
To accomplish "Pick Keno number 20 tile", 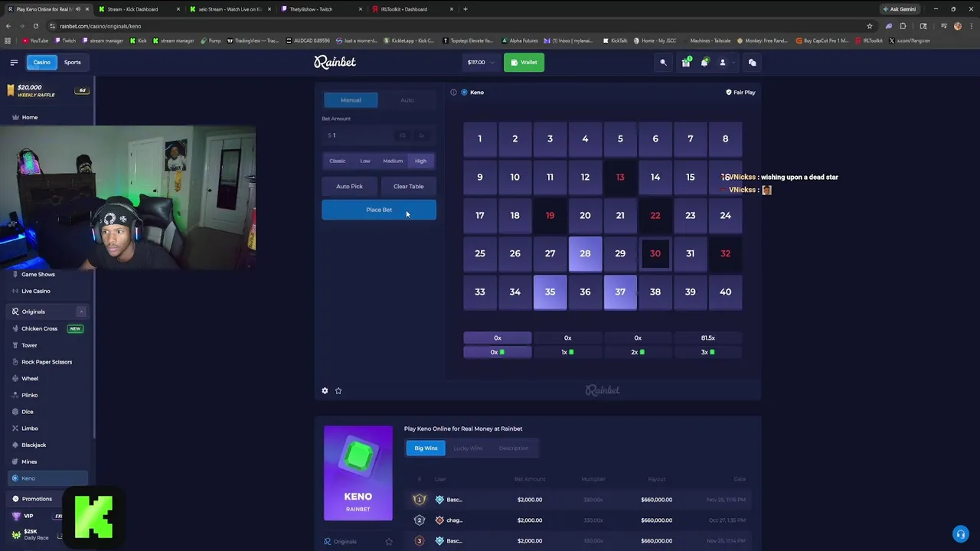I will 585,215.
